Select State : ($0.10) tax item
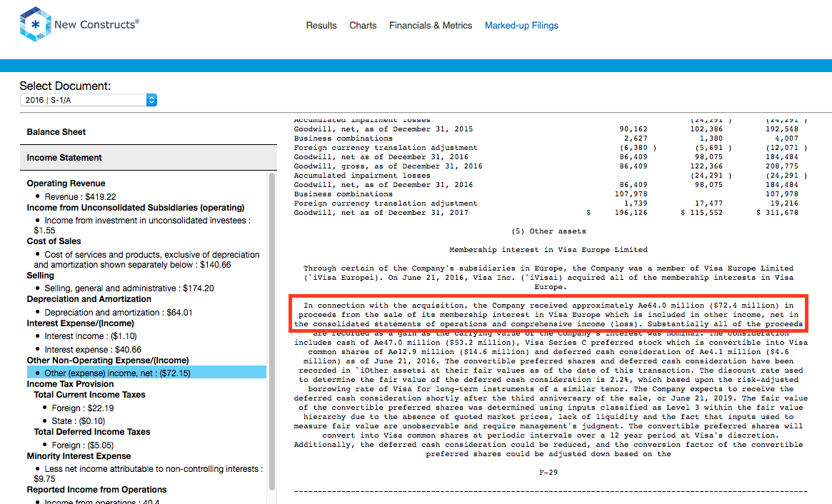Viewport: 832px width, 504px height. click(x=79, y=421)
